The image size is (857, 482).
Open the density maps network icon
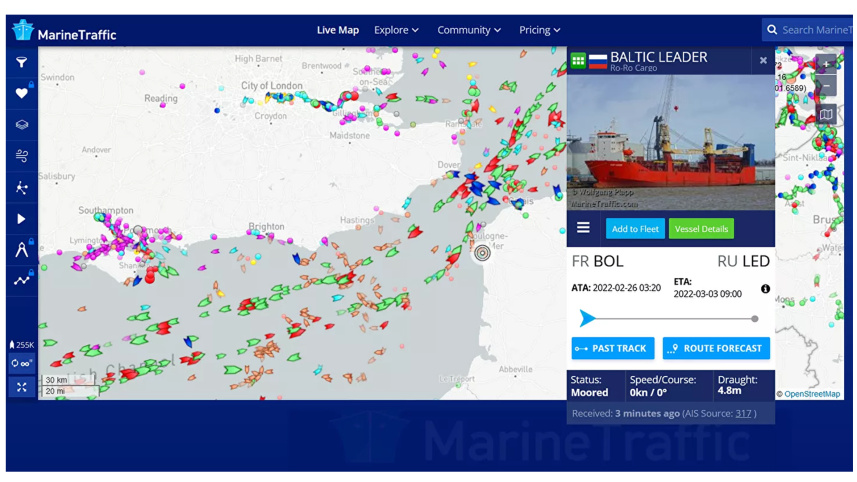click(21, 188)
